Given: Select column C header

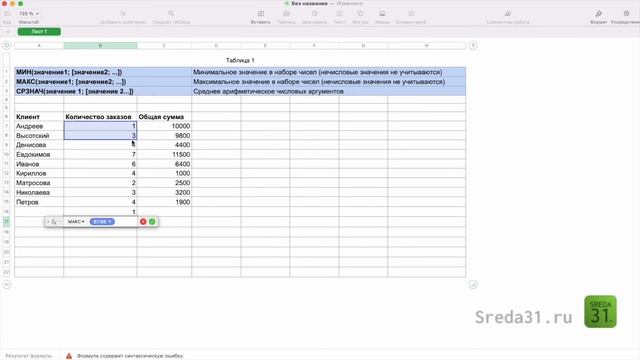Looking at the screenshot, I should coord(164,46).
